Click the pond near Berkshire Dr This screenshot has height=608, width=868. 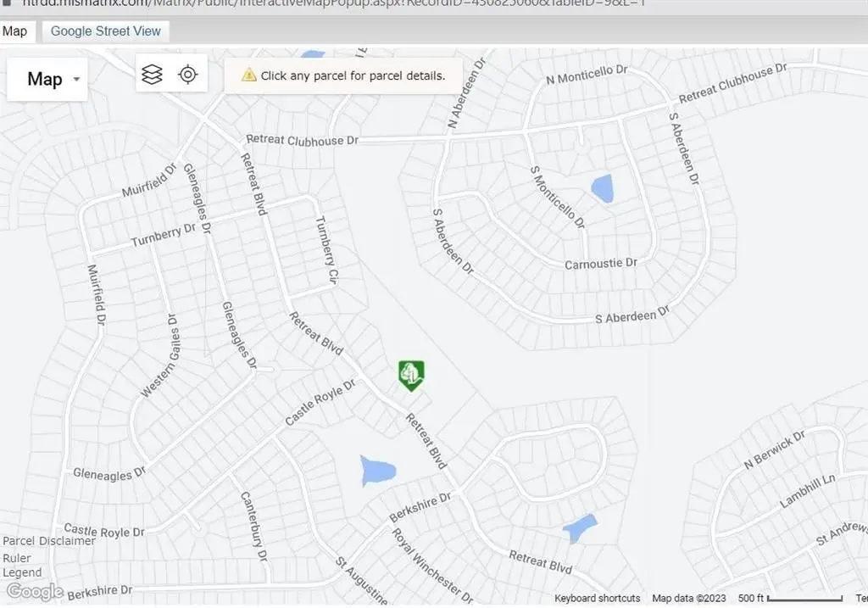pos(377,471)
